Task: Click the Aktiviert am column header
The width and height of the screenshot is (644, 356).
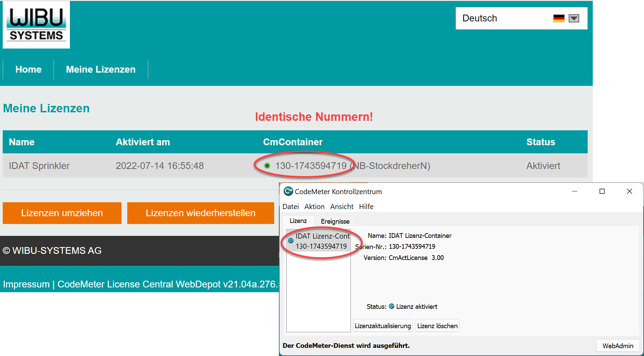Action: (x=143, y=142)
